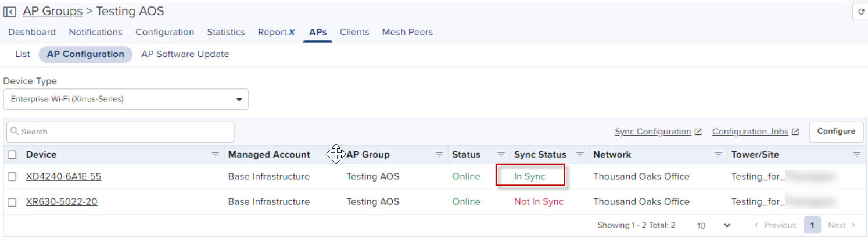Check the box for XR630-5022-20
The width and height of the screenshot is (868, 238).
pyautogui.click(x=12, y=202)
